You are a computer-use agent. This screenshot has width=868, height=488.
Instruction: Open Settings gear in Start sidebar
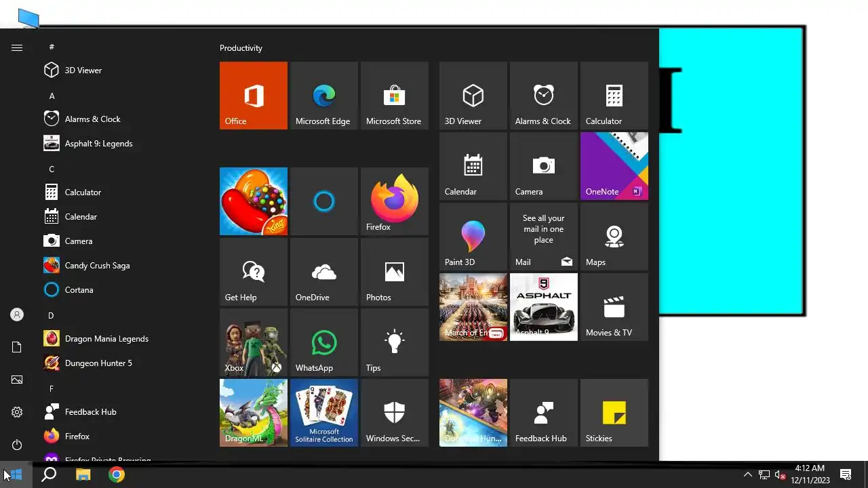(x=17, y=412)
